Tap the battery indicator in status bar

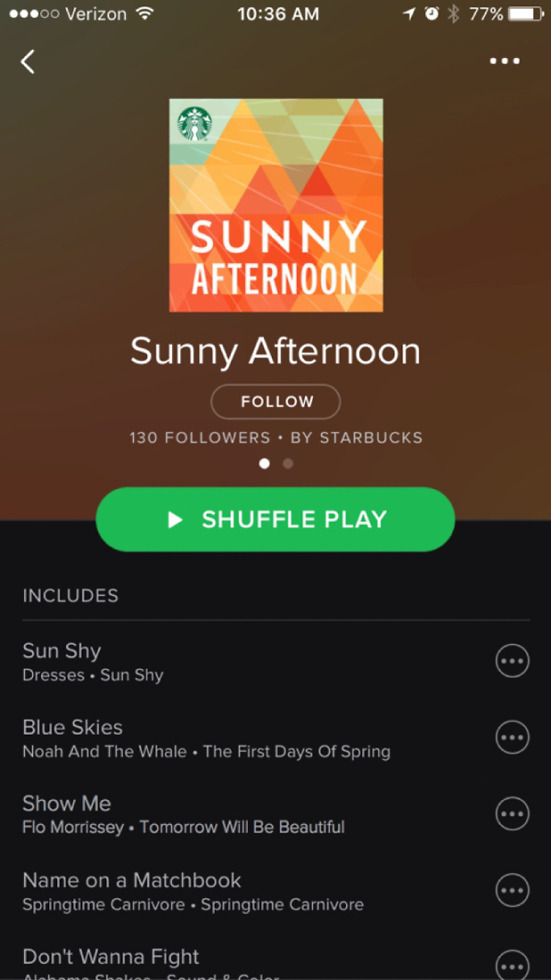coord(525,14)
